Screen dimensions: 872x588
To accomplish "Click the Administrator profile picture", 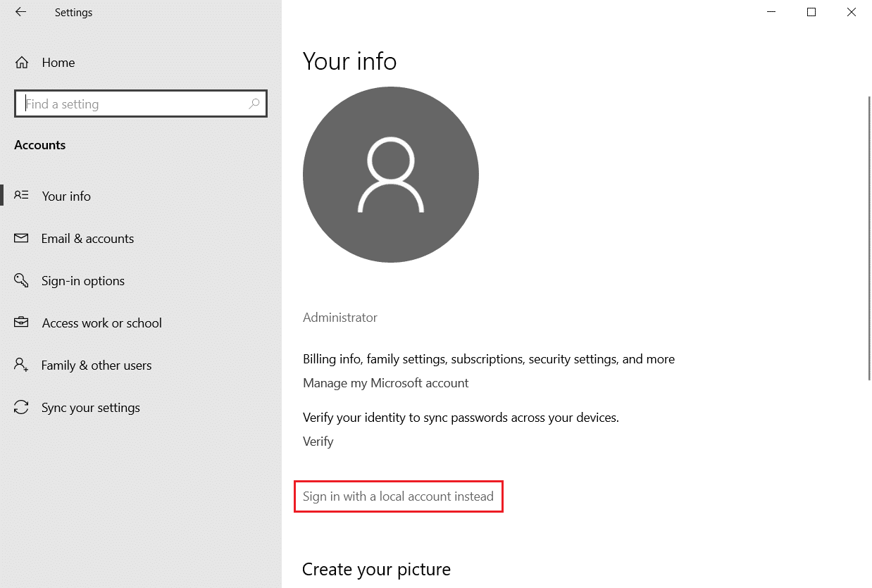I will point(390,174).
